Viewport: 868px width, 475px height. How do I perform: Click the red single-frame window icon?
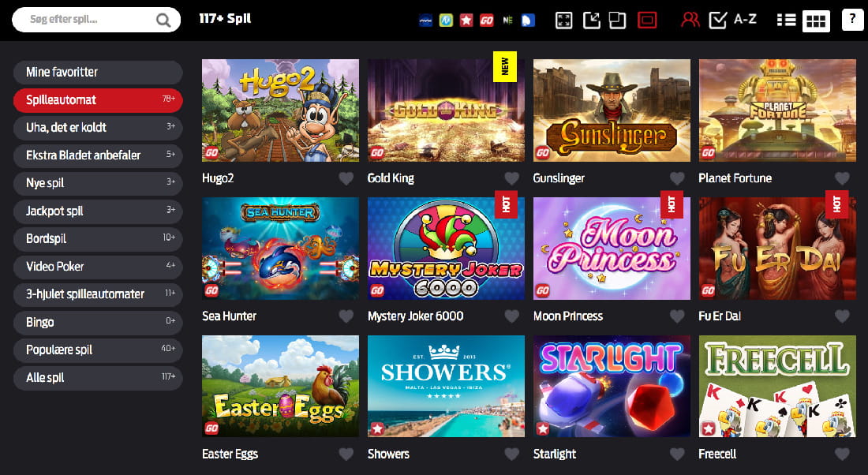click(646, 21)
